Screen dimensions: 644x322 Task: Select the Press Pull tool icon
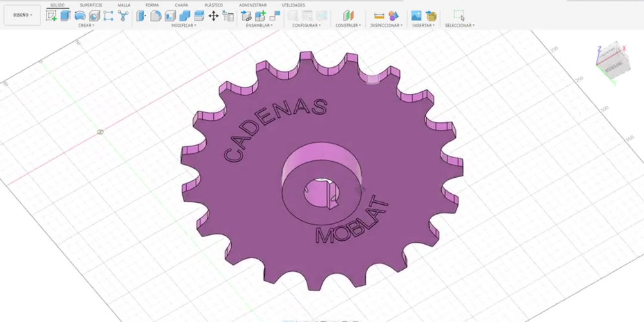[141, 16]
